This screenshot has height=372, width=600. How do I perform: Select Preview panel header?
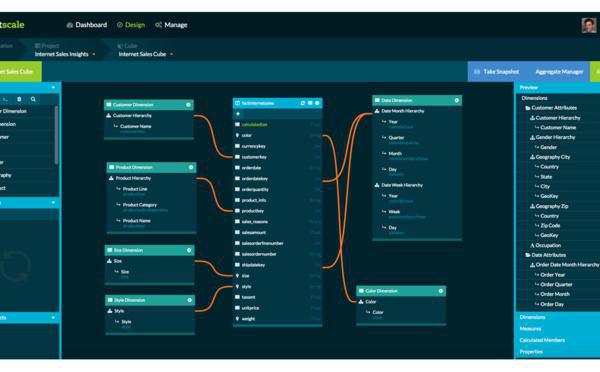(557, 88)
